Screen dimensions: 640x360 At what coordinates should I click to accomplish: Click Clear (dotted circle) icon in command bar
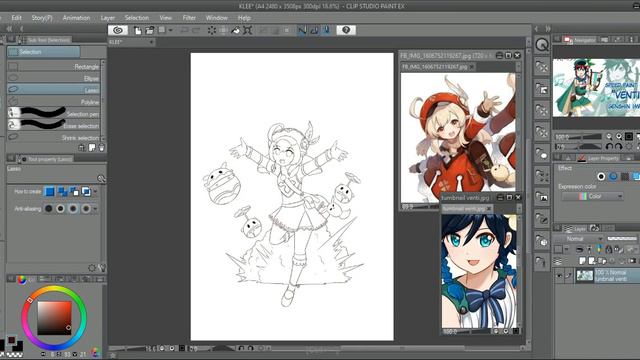point(211,30)
